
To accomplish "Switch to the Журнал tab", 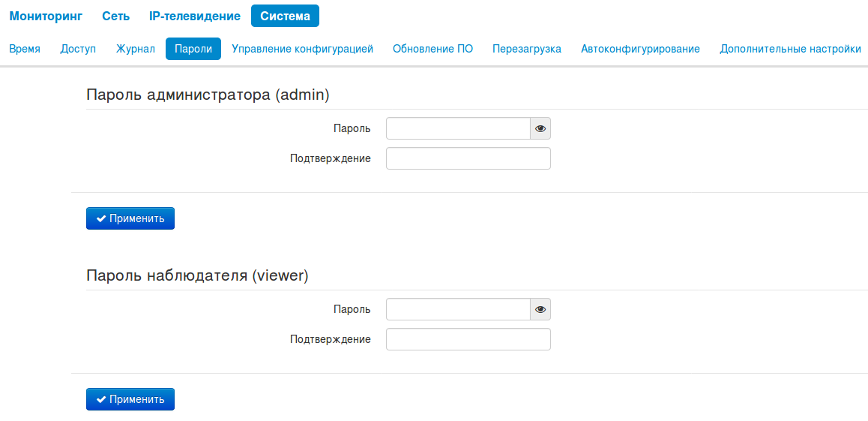I will click(x=136, y=49).
